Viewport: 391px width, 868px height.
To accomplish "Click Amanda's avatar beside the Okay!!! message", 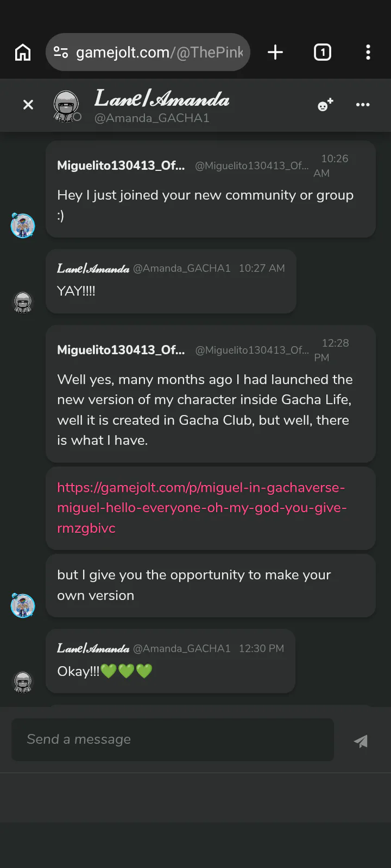I will point(23,681).
